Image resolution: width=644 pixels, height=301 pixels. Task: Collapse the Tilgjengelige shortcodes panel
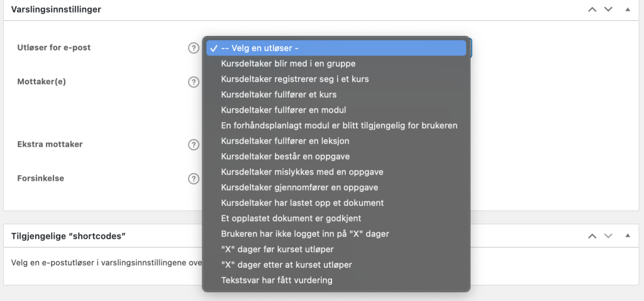pyautogui.click(x=627, y=236)
